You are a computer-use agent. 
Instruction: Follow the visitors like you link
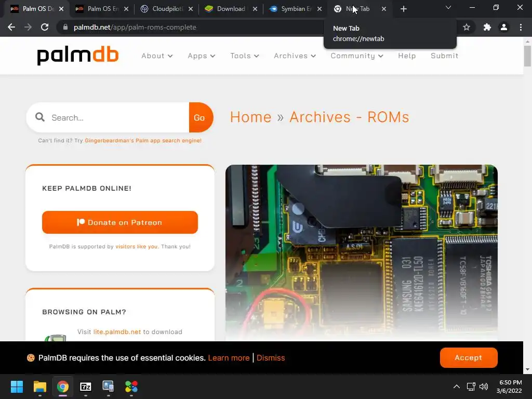(137, 247)
